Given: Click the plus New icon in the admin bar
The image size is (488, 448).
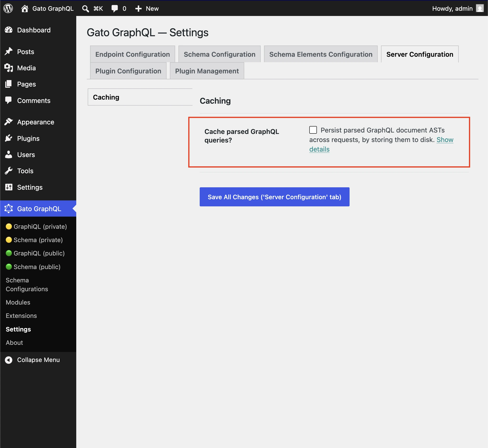Looking at the screenshot, I should 138,9.
